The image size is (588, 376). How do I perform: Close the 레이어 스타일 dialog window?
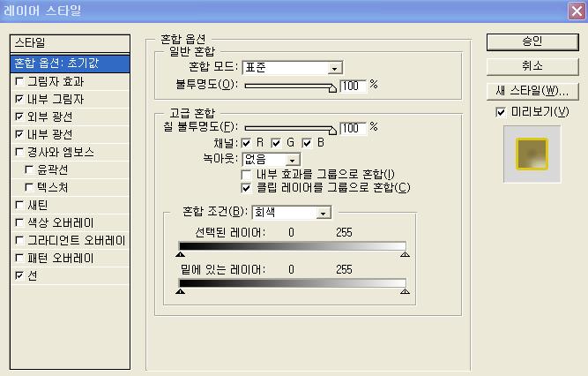coord(575,11)
